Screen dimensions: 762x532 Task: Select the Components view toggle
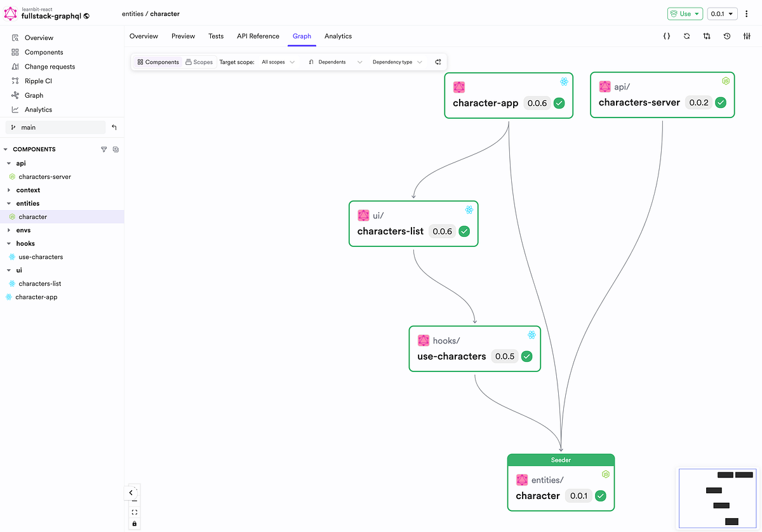click(157, 62)
